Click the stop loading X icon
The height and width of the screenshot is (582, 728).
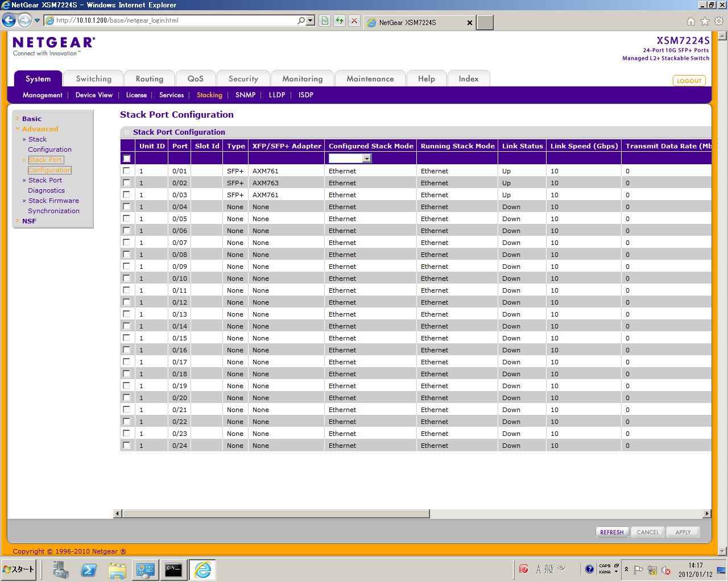click(354, 21)
